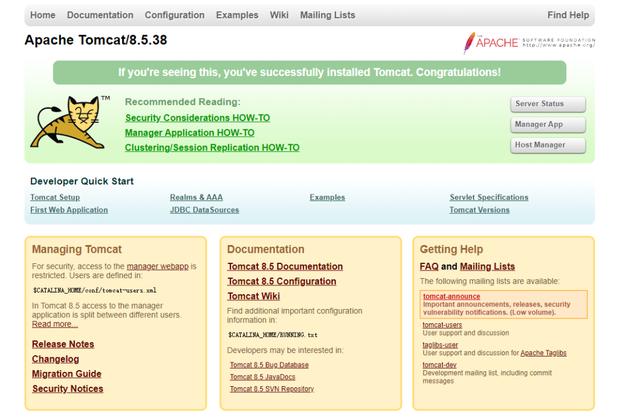Open the tomcat-users mailing list link
The height and width of the screenshot is (417, 640).
point(442,325)
